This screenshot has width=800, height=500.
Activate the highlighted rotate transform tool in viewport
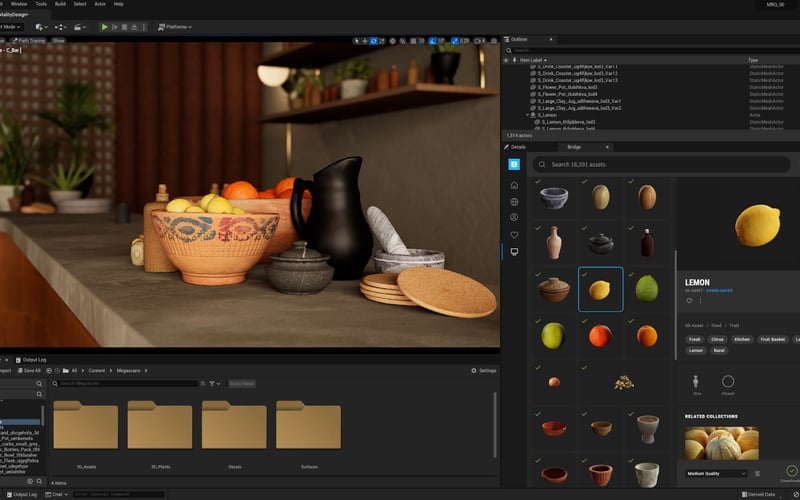click(x=374, y=41)
